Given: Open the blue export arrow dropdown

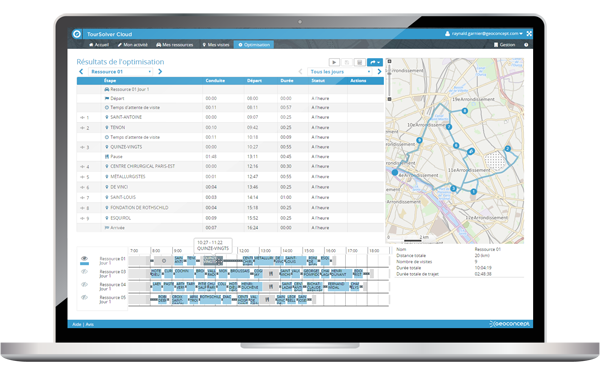Looking at the screenshot, I should pos(375,62).
